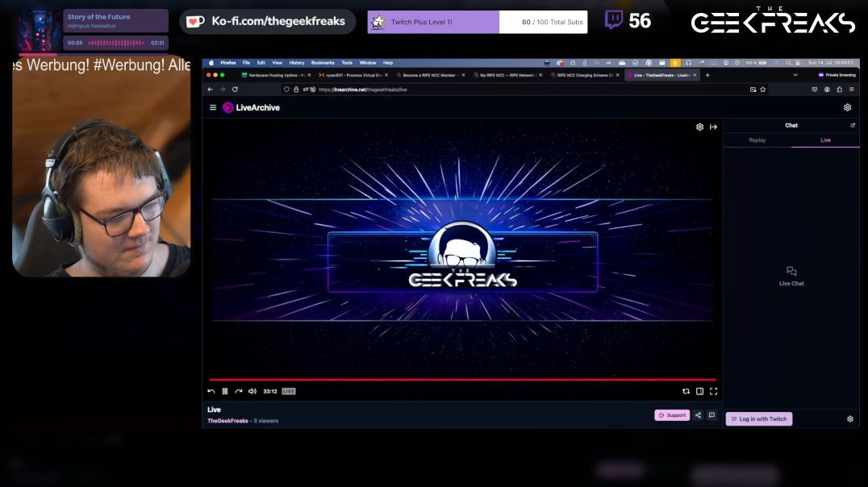Open video player settings gear

[699, 127]
